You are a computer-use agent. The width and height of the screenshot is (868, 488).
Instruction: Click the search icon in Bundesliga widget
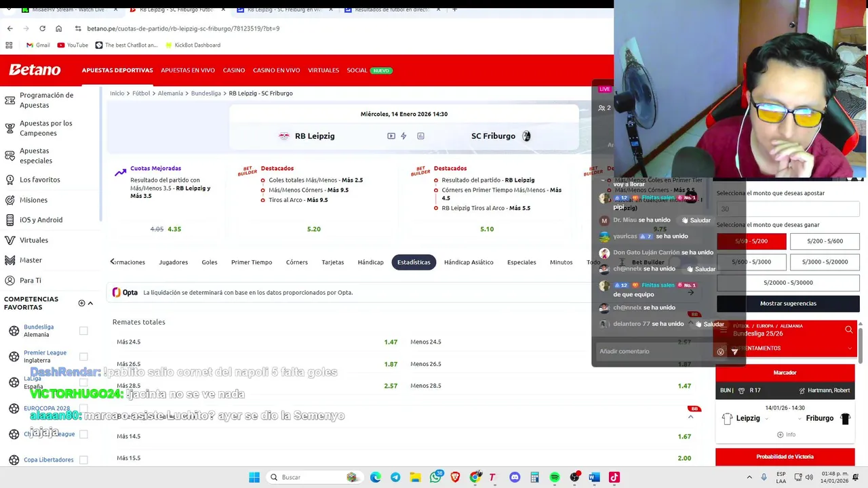tap(848, 330)
